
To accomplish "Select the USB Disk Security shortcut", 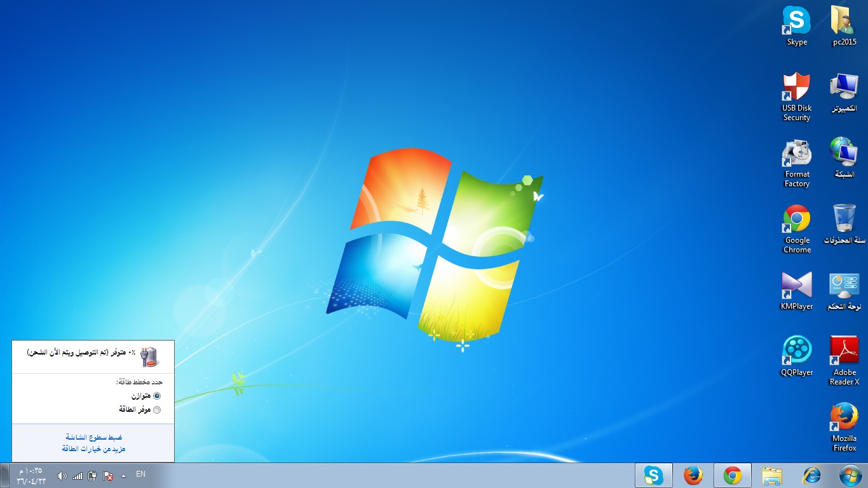I will (x=796, y=97).
